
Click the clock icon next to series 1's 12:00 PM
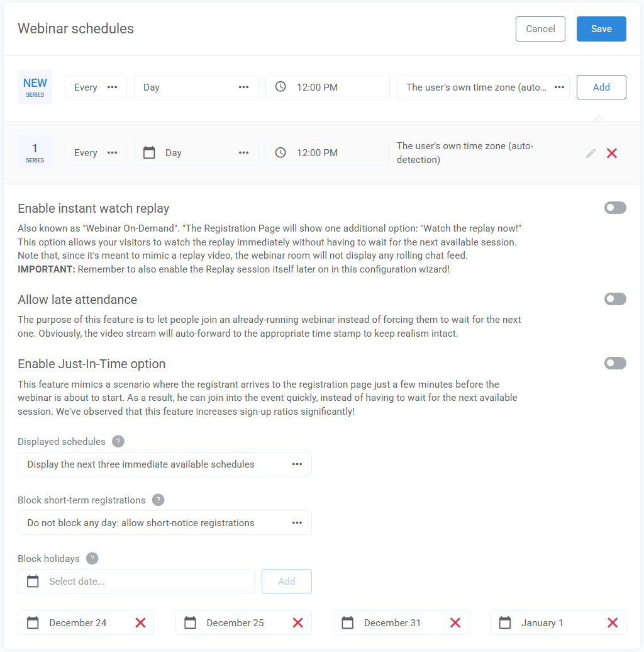279,152
